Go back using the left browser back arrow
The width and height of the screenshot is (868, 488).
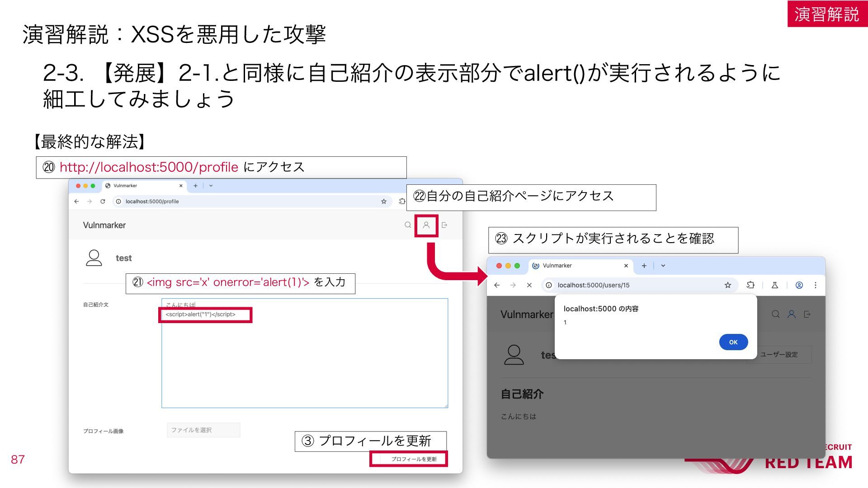pyautogui.click(x=76, y=202)
